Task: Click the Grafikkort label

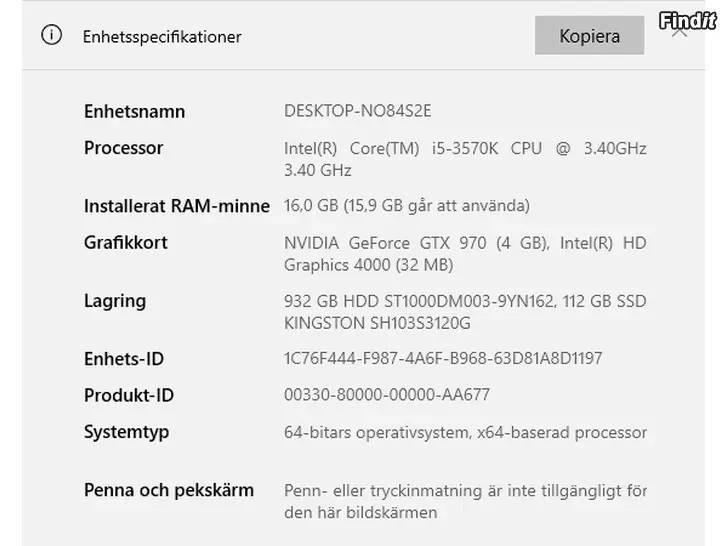Action: pyautogui.click(x=125, y=242)
